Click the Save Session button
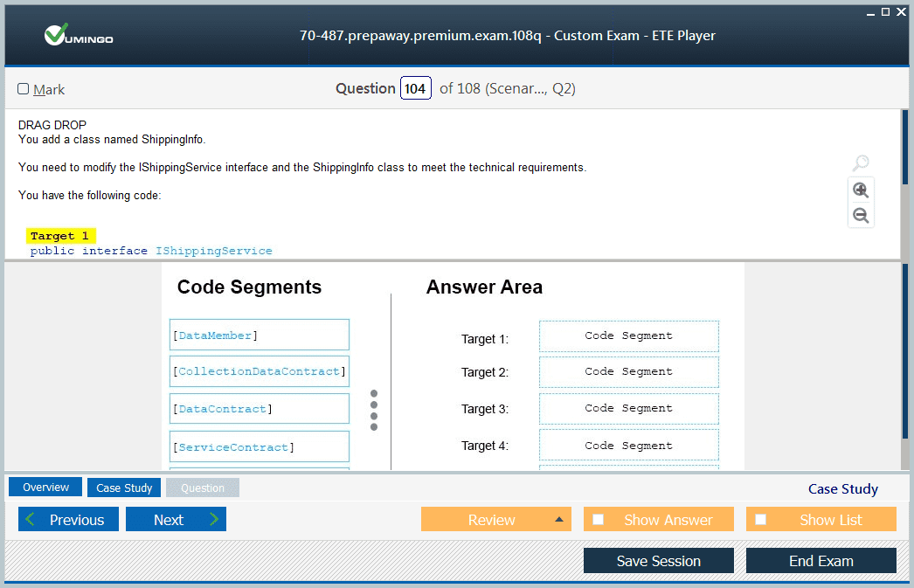Viewport: 914px width, 588px height. click(x=659, y=561)
